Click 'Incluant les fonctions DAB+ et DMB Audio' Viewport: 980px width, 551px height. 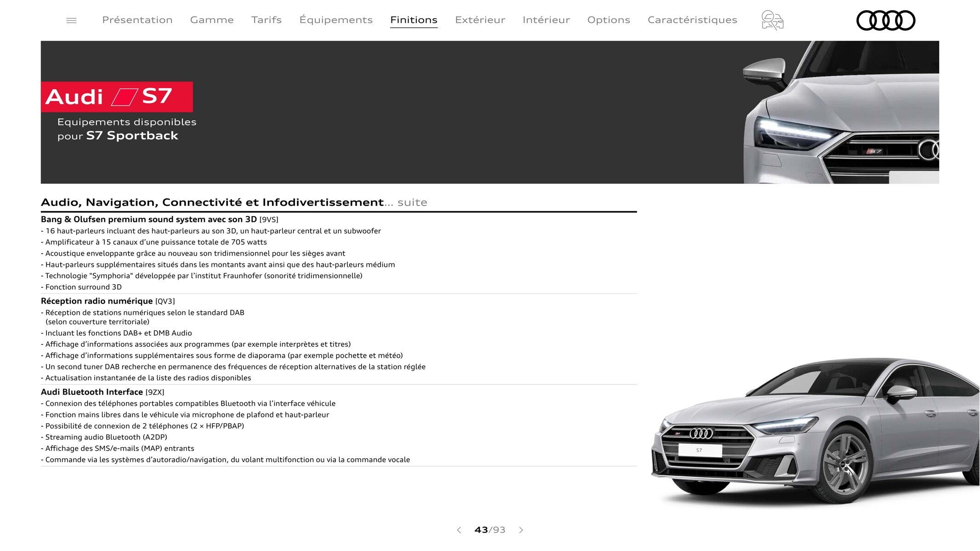click(x=116, y=333)
